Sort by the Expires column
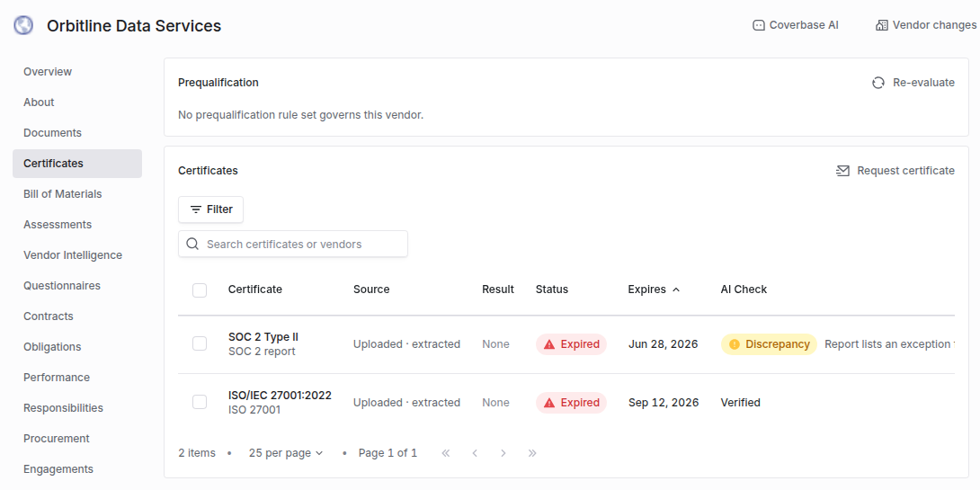Viewport: 980px width, 490px height. pos(654,290)
